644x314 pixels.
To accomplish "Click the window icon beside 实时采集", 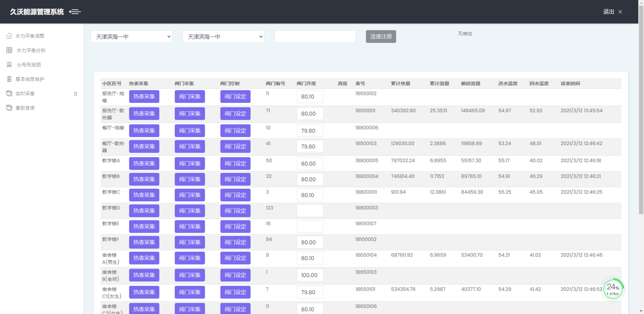I will tap(9, 93).
